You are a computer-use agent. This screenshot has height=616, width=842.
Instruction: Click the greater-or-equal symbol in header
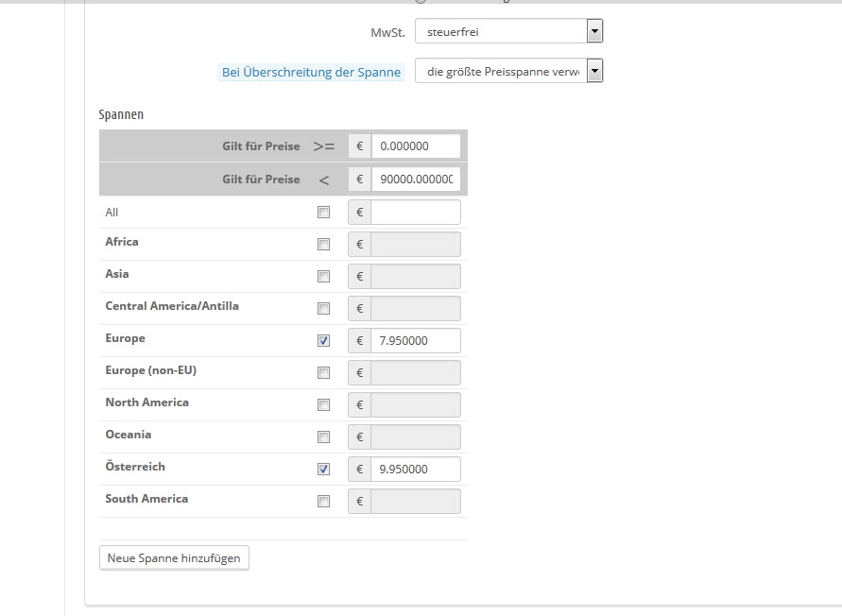click(323, 146)
